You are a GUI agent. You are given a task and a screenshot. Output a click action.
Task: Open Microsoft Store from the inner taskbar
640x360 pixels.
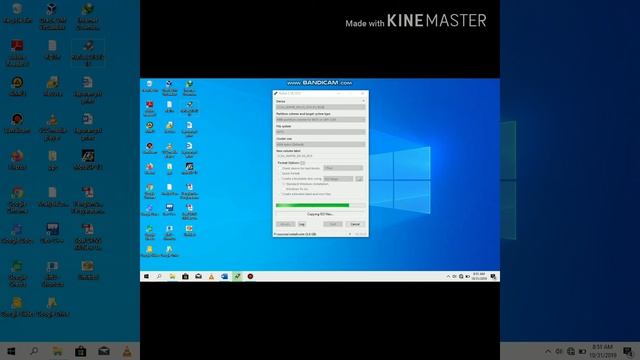[185, 276]
